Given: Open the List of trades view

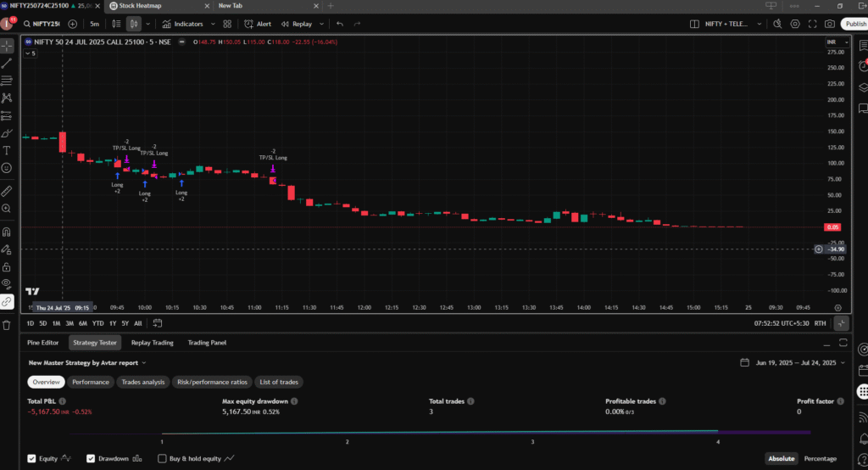Looking at the screenshot, I should click(x=279, y=382).
